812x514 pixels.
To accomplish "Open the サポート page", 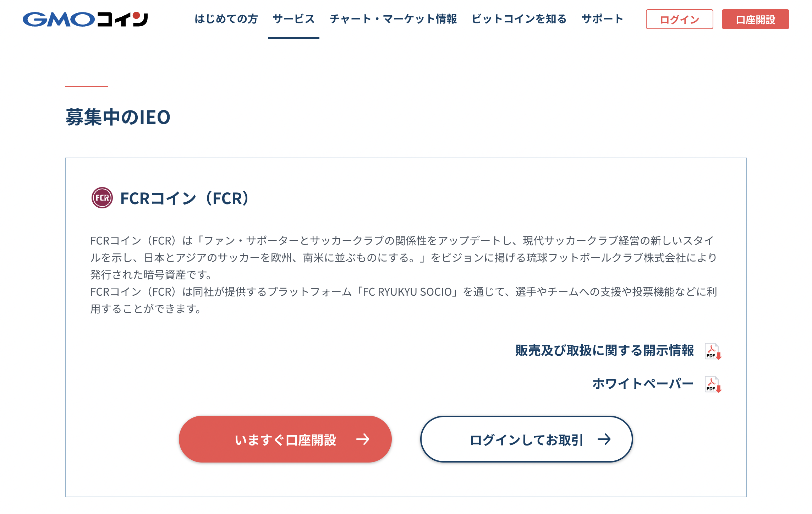I will [602, 19].
